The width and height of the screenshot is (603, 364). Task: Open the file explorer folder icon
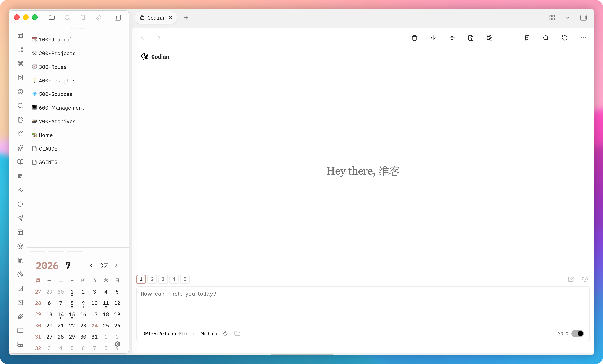pyautogui.click(x=51, y=18)
